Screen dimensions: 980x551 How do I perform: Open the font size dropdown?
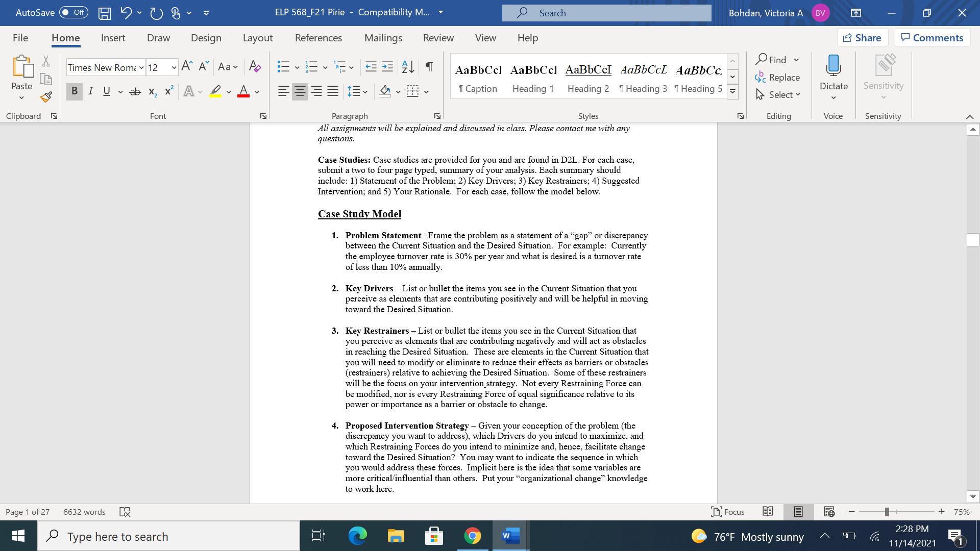point(174,67)
